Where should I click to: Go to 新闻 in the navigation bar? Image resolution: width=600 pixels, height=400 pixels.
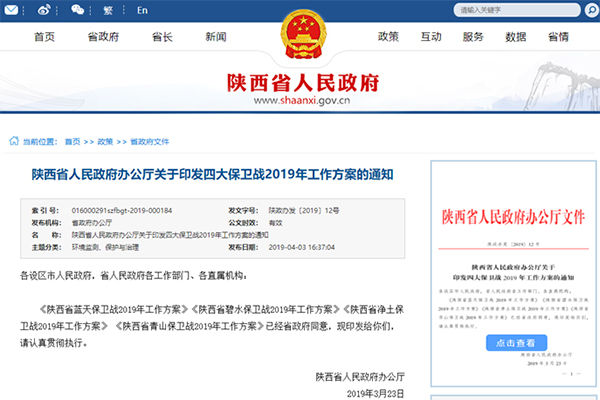[215, 37]
